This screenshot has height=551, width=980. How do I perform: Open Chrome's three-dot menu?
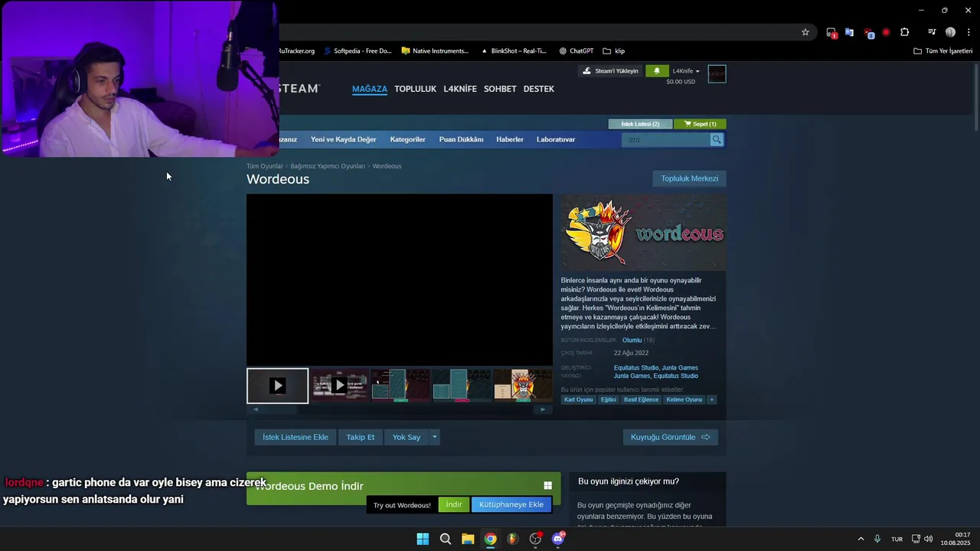pyautogui.click(x=969, y=32)
